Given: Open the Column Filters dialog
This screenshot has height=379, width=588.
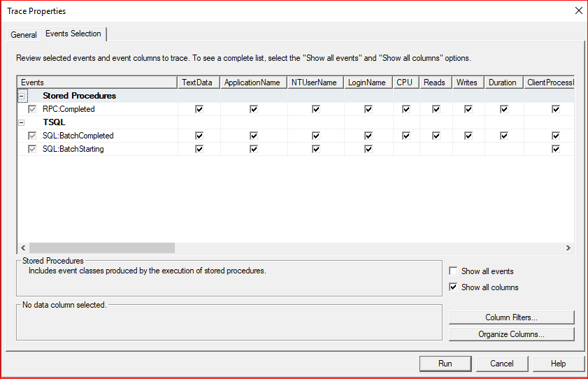Looking at the screenshot, I should point(511,317).
